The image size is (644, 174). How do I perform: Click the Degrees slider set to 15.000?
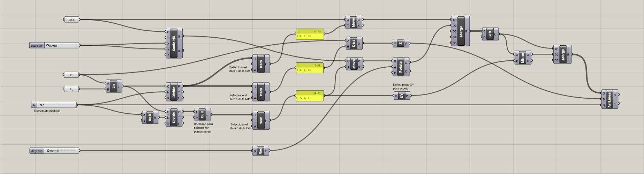click(62, 151)
